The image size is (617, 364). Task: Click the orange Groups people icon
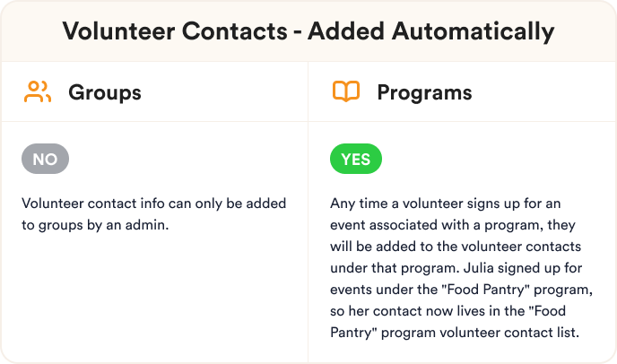[x=38, y=91]
